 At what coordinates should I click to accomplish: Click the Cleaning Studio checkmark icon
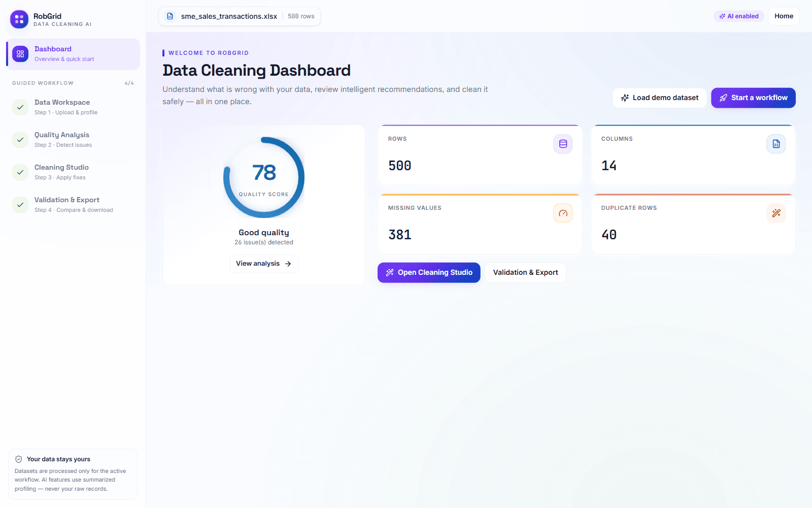click(20, 172)
